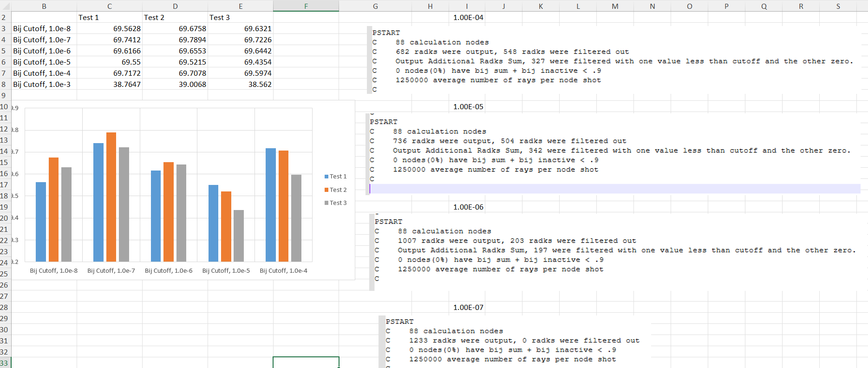Click the cell containing 69.5215
The width and height of the screenshot is (868, 368).
175,62
